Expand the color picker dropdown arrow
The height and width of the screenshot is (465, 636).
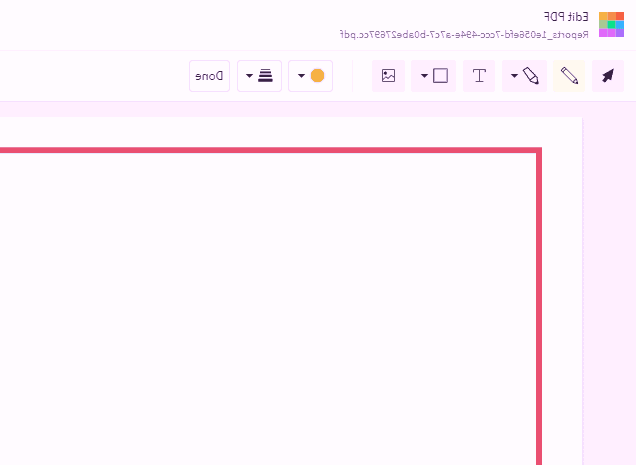pos(301,76)
